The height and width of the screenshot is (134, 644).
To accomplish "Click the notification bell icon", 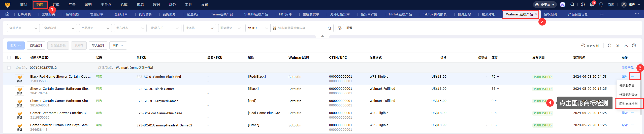I will tap(592, 5).
